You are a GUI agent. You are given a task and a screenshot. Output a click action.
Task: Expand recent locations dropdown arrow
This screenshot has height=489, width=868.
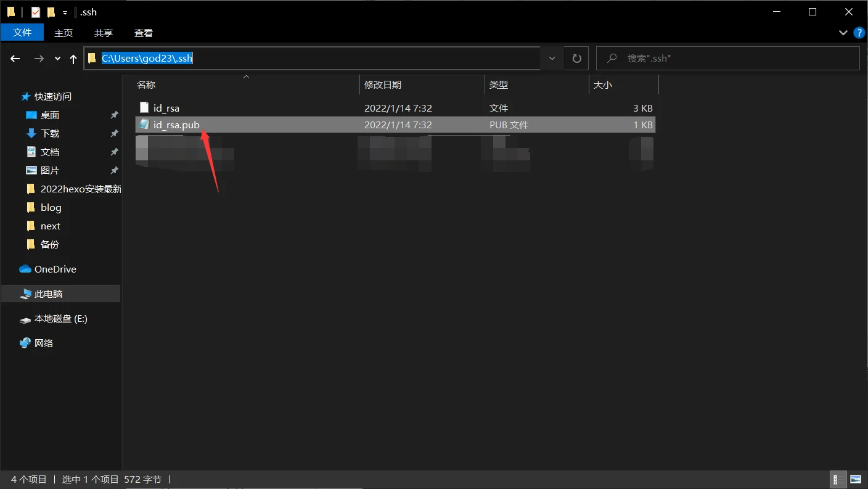coord(57,59)
